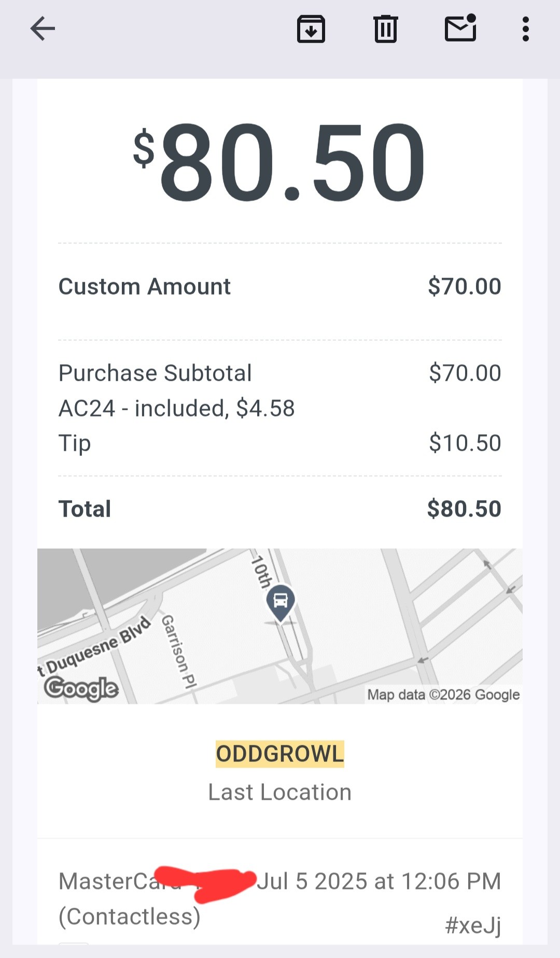
Task: Tap the large $80.50 amount heading
Action: (279, 161)
